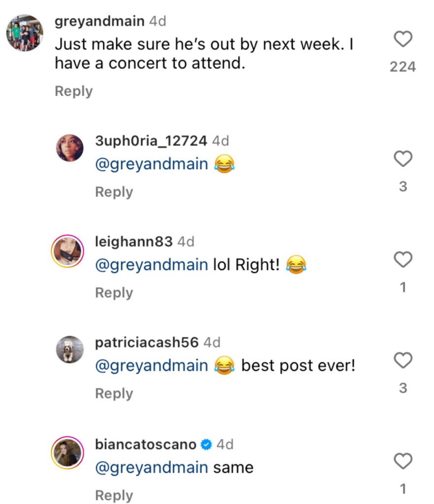Open the patriciacash56 username link
The height and width of the screenshot is (504, 434).
pos(147,342)
